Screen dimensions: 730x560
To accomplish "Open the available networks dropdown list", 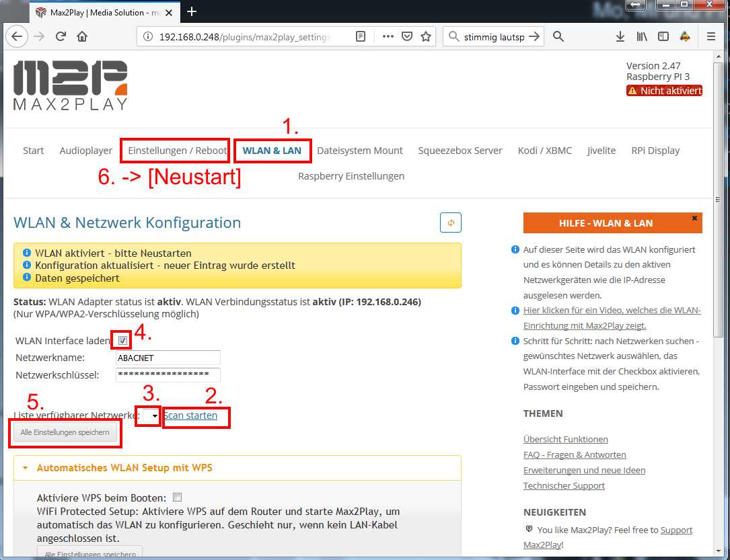I will [x=151, y=416].
